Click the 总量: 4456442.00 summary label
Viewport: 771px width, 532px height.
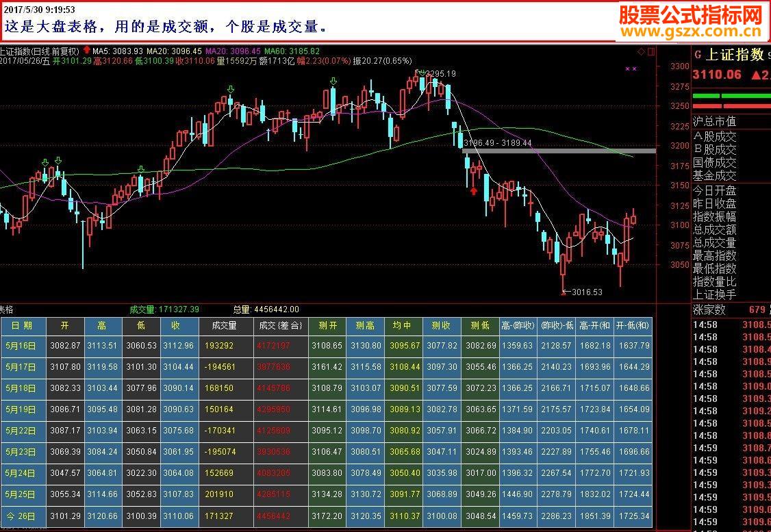point(266,309)
